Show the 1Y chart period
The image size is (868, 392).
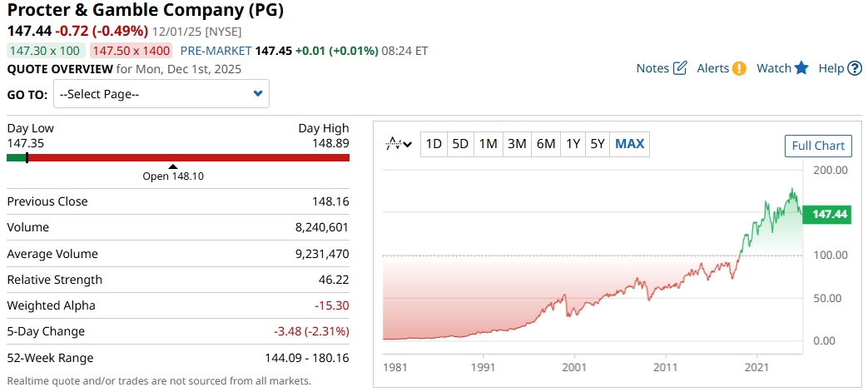[573, 144]
